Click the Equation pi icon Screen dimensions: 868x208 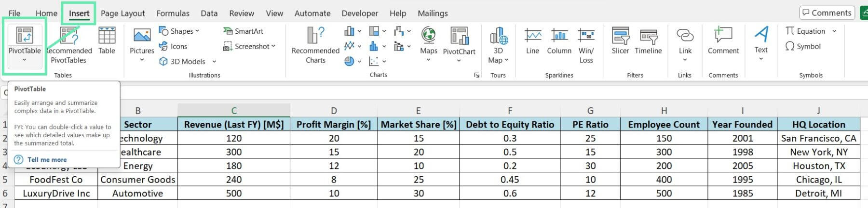tap(790, 31)
